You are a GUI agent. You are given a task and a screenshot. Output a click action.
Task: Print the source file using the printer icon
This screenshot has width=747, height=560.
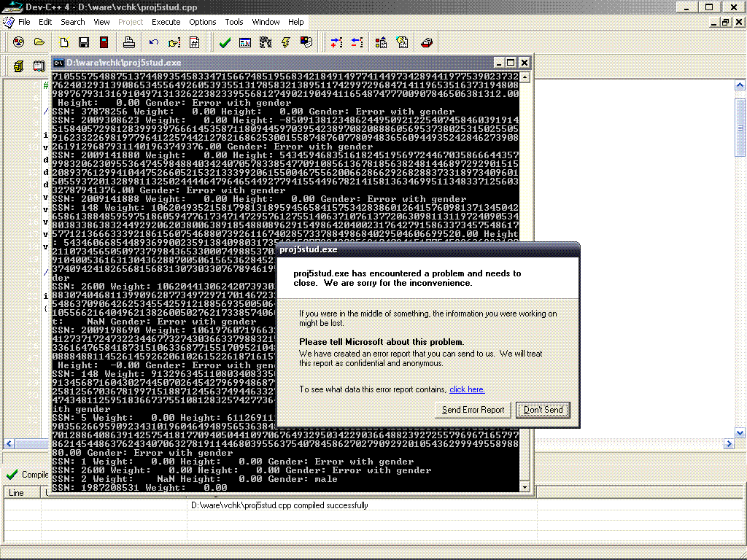tap(128, 42)
